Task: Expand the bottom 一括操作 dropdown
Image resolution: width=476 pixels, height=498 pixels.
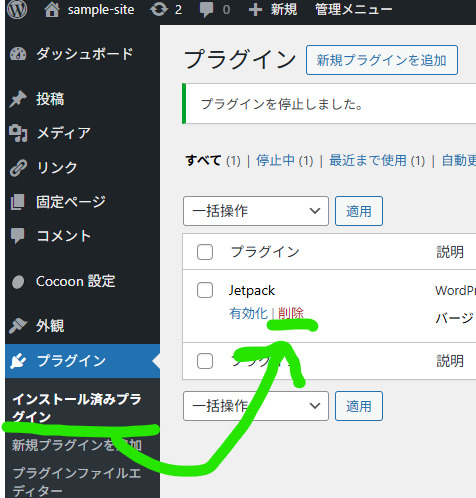Action: click(x=256, y=406)
